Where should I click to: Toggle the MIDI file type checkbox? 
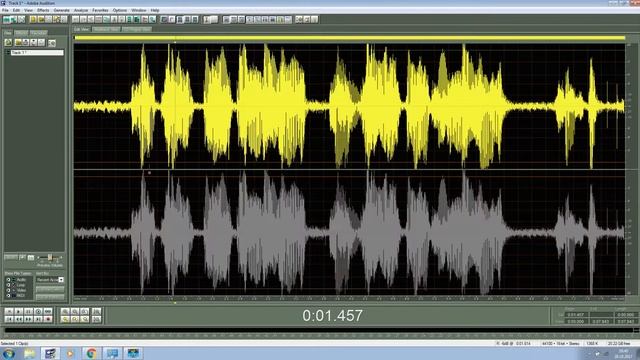8,296
